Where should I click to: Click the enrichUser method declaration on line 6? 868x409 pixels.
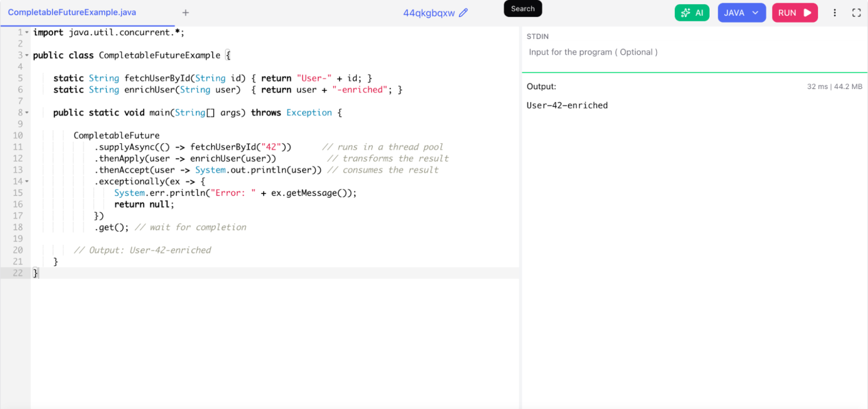(x=228, y=90)
